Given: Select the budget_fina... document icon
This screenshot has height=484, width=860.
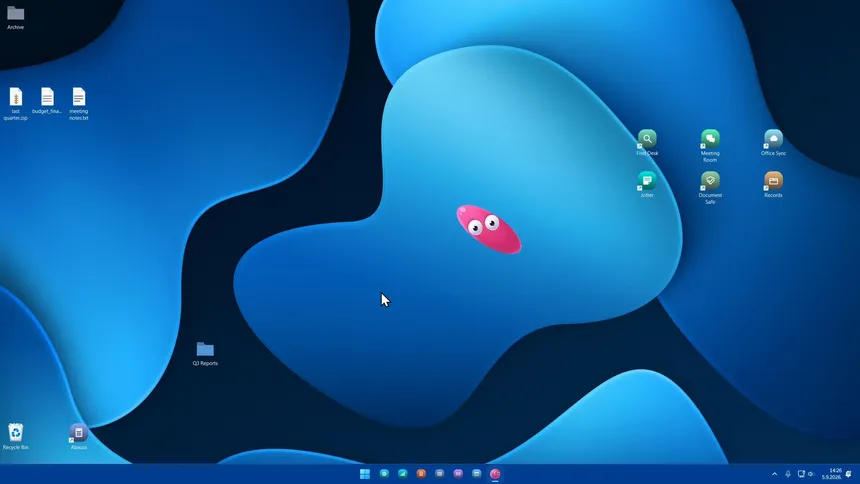Looking at the screenshot, I should [x=47, y=100].
